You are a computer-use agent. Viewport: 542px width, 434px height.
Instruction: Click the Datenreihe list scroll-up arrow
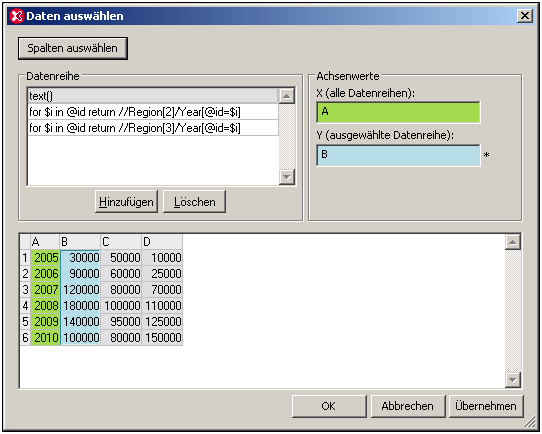click(x=287, y=96)
